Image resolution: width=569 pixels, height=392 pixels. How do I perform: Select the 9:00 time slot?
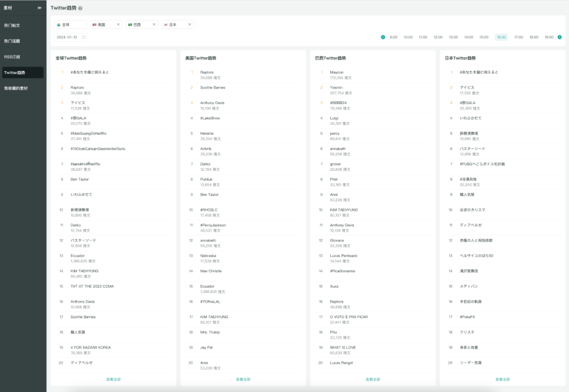tap(394, 37)
